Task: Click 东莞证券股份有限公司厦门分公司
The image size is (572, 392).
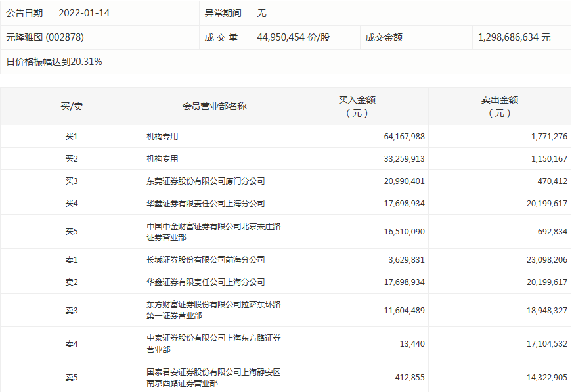Action: 206,181
